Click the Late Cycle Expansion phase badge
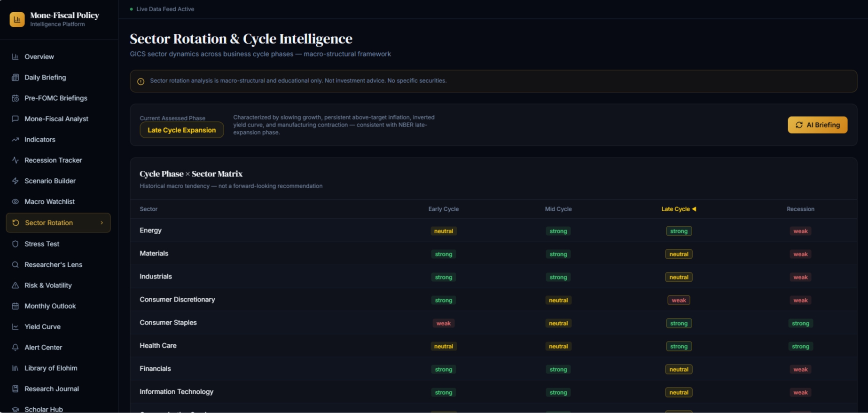This screenshot has height=413, width=868. pyautogui.click(x=181, y=130)
